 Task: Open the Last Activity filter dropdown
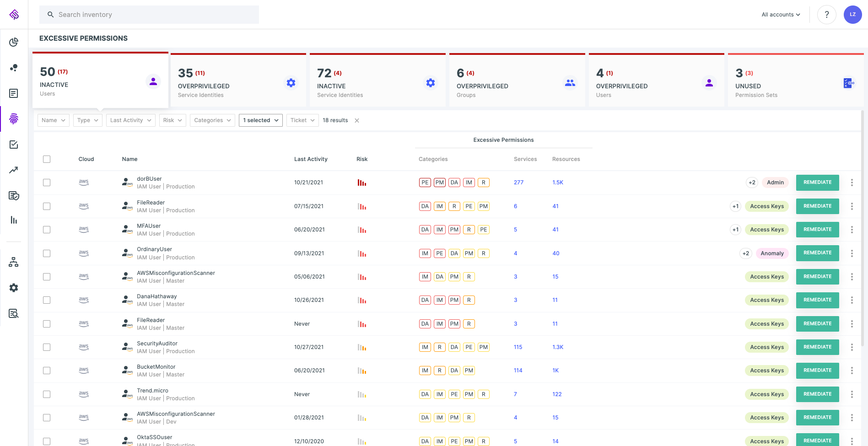(x=131, y=120)
